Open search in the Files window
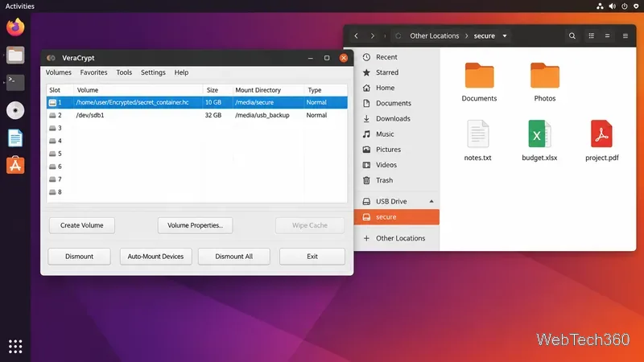Screen dimensions: 644x362 coord(572,35)
